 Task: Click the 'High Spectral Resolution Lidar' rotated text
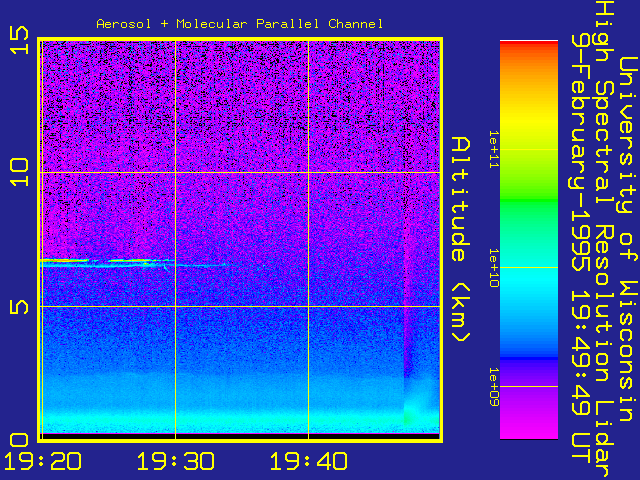point(604,239)
